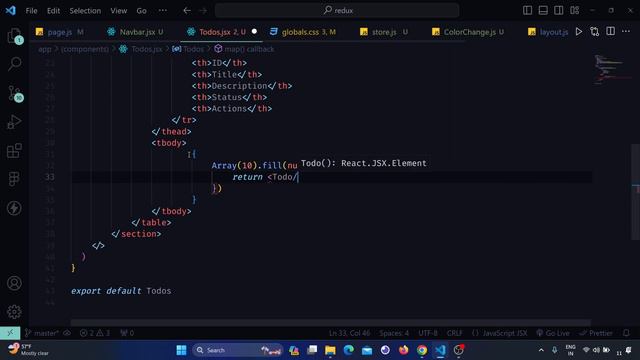Image resolution: width=640 pixels, height=360 pixels.
Task: Click the editor horizontal scrollbar
Action: pos(331,322)
